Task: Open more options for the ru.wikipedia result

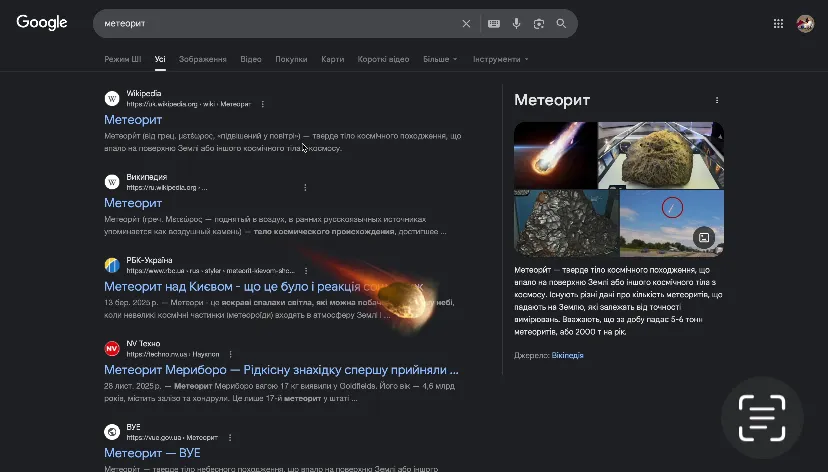Action: [305, 187]
